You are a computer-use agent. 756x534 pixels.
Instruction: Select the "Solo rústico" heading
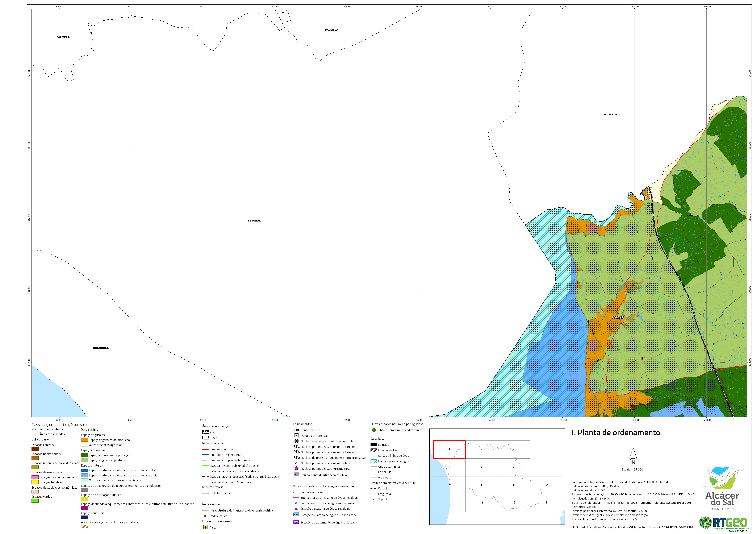[90, 430]
